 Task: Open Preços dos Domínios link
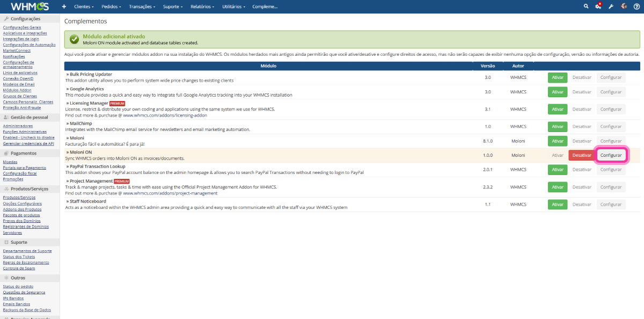click(21, 221)
